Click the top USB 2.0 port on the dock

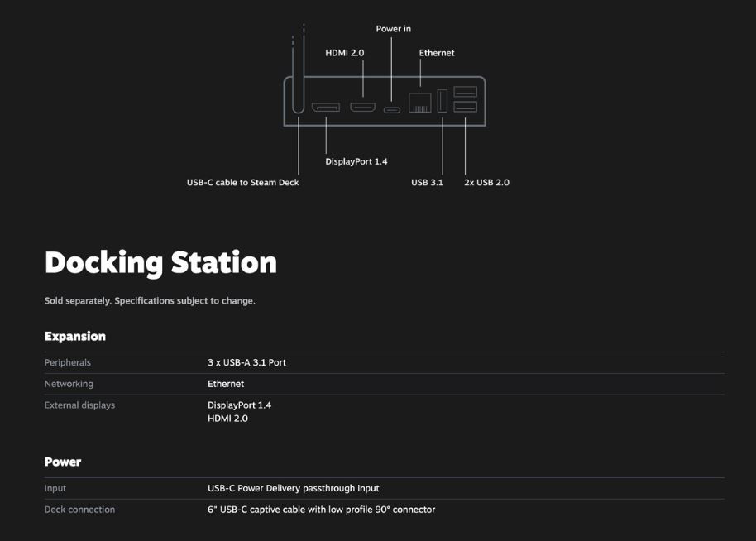(465, 92)
